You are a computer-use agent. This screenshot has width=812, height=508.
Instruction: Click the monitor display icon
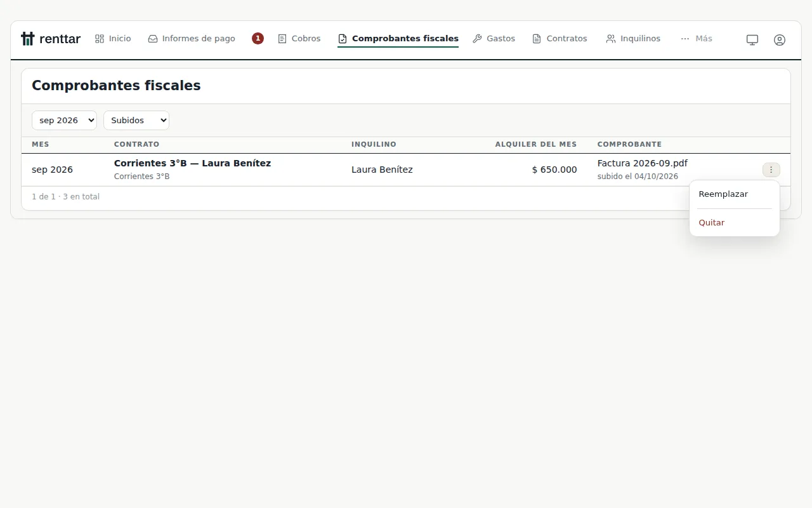[752, 39]
